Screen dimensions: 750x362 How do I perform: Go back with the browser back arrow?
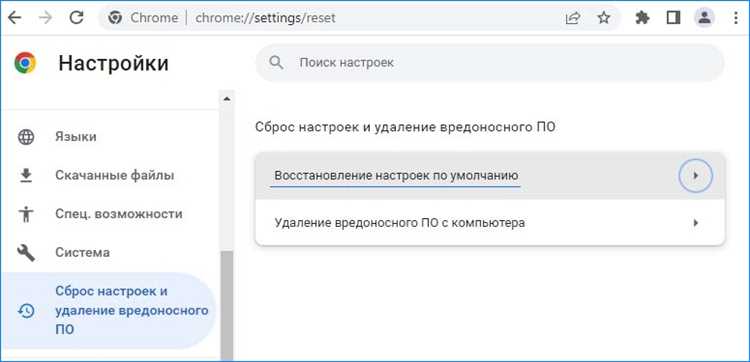pos(15,18)
